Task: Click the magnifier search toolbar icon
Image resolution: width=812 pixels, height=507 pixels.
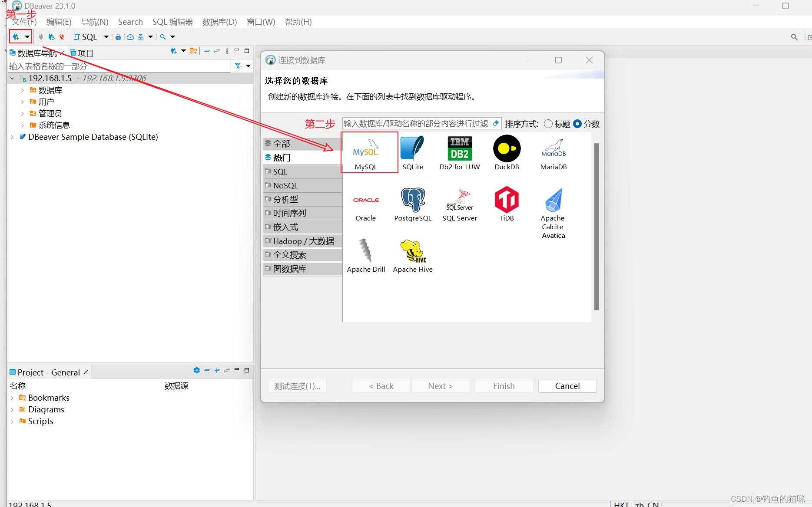Action: (x=163, y=37)
